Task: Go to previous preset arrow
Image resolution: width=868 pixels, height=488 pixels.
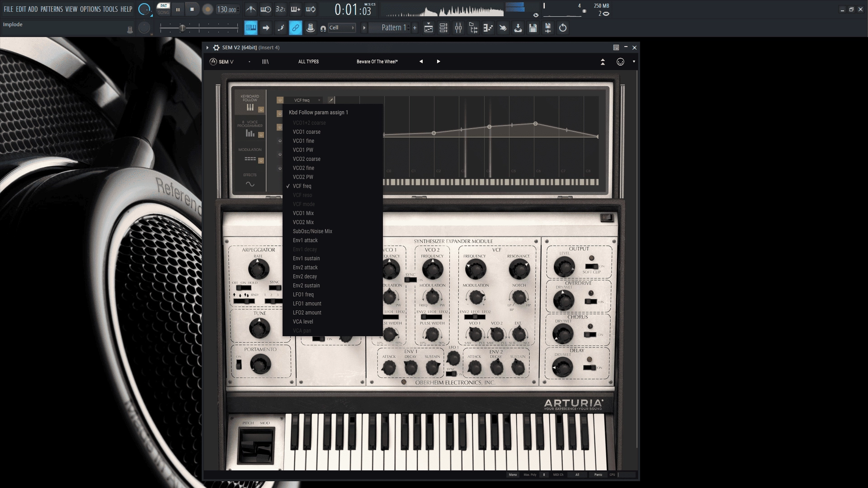Action: click(421, 61)
